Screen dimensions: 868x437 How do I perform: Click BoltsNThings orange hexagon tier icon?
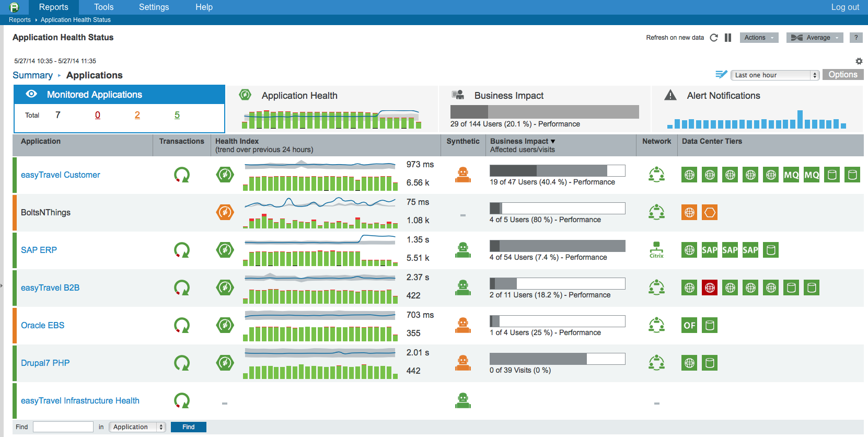(710, 212)
